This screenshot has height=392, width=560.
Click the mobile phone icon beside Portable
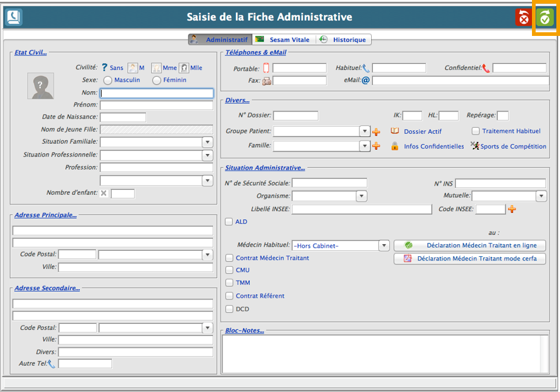[x=266, y=68]
